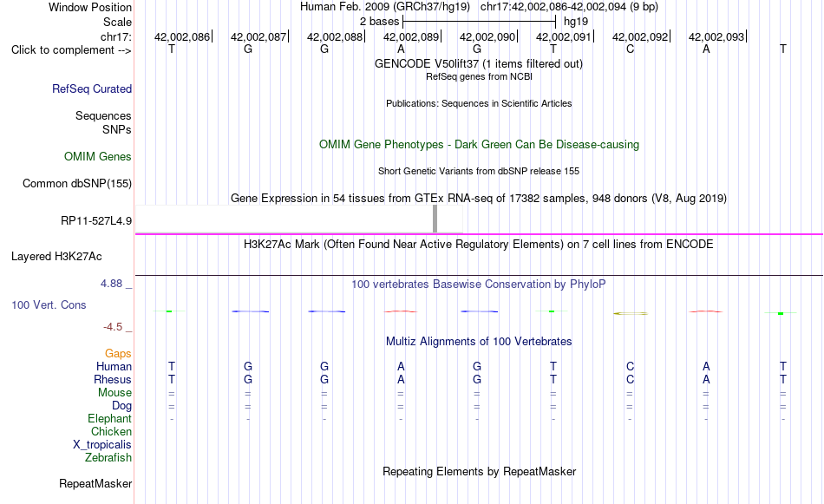Click 'Click to complement -->' label
824x504 pixels.
coord(71,50)
